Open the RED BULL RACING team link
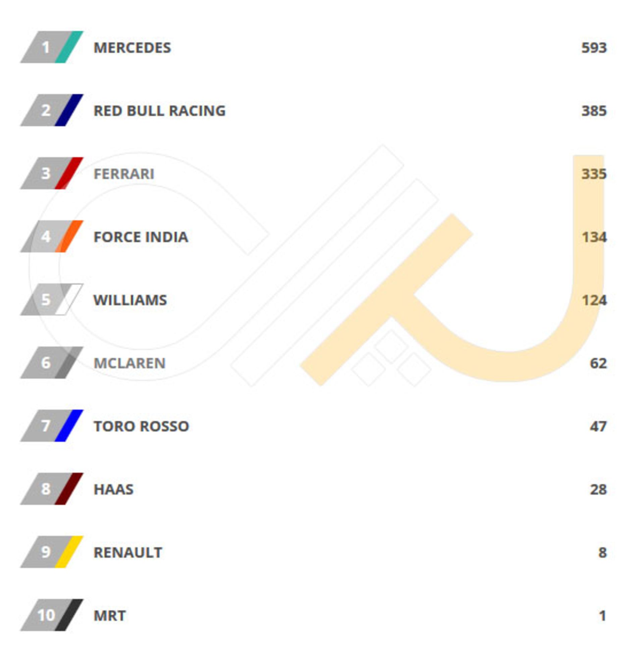The width and height of the screenshot is (644, 646). pos(159,111)
